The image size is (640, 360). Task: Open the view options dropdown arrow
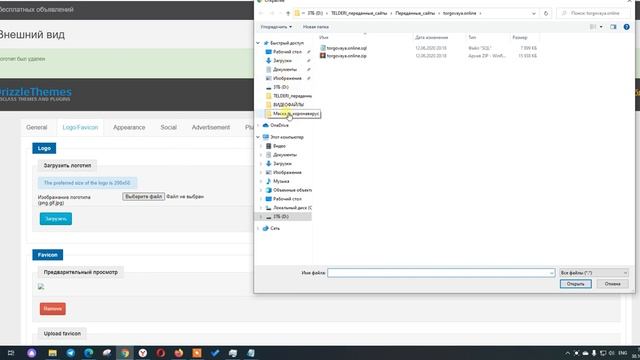tap(601, 27)
